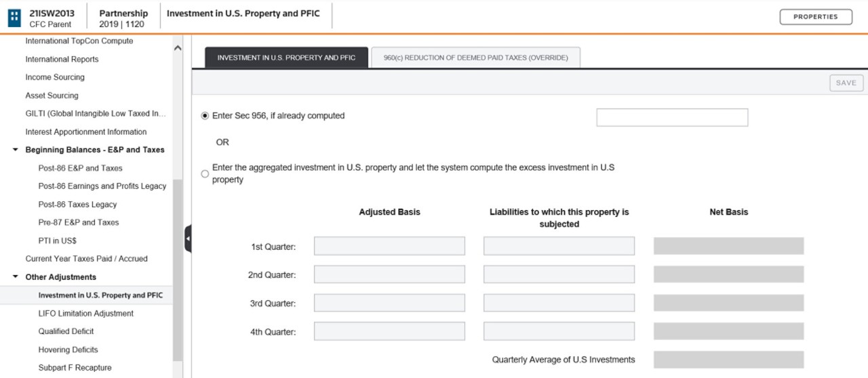868x378 pixels.
Task: Open Investment in U.S. Property and PFIC tab
Action: [x=286, y=58]
